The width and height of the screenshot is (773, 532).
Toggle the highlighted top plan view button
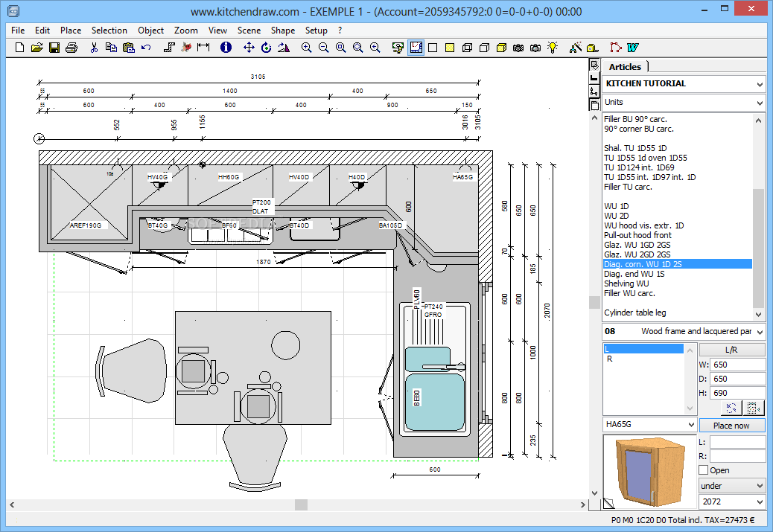tap(416, 48)
